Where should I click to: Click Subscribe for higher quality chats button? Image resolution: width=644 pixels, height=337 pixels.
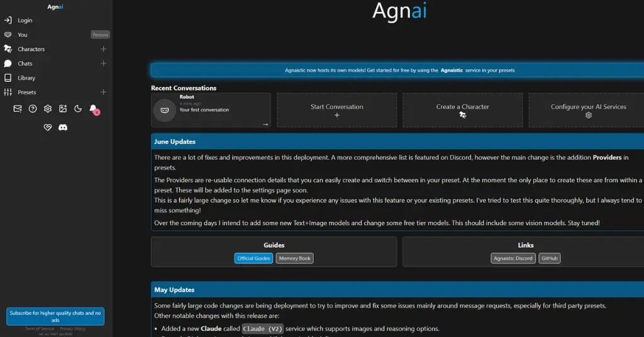(55, 316)
